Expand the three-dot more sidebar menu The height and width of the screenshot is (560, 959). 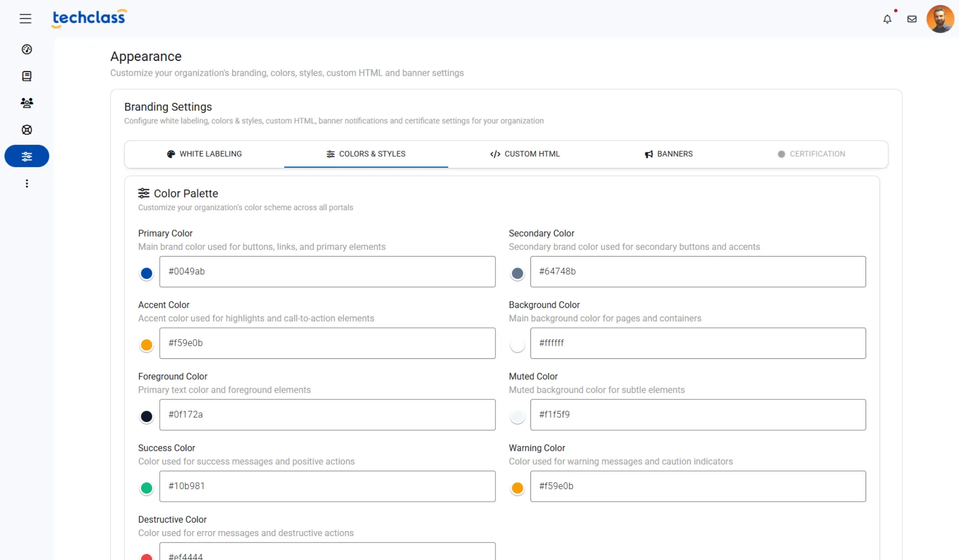point(27,184)
